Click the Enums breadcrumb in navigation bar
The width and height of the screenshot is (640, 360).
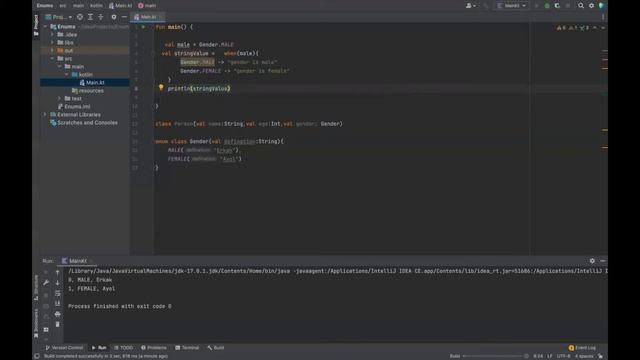(44, 6)
